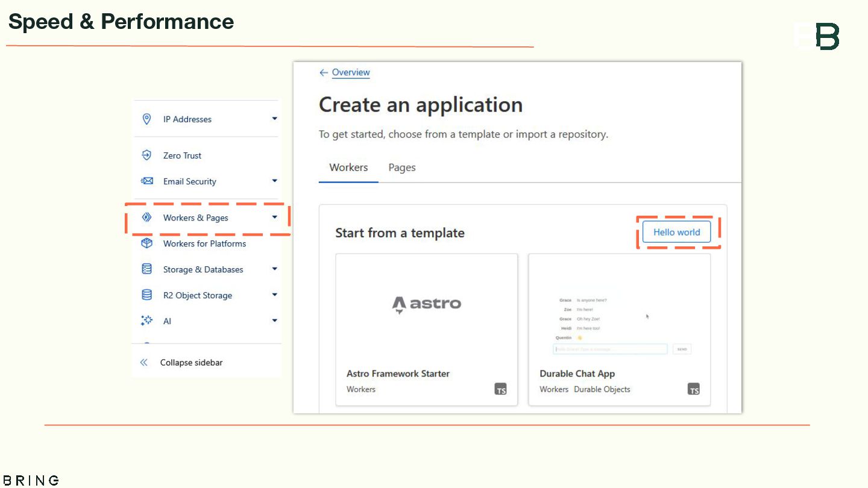Click the TS badge on Durable Chat App

694,389
